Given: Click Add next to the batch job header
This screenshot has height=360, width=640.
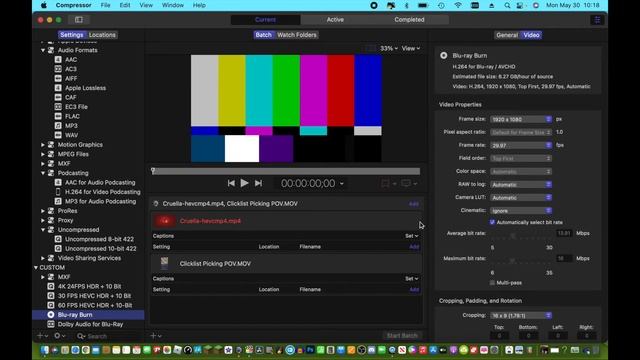Looking at the screenshot, I should [x=413, y=204].
